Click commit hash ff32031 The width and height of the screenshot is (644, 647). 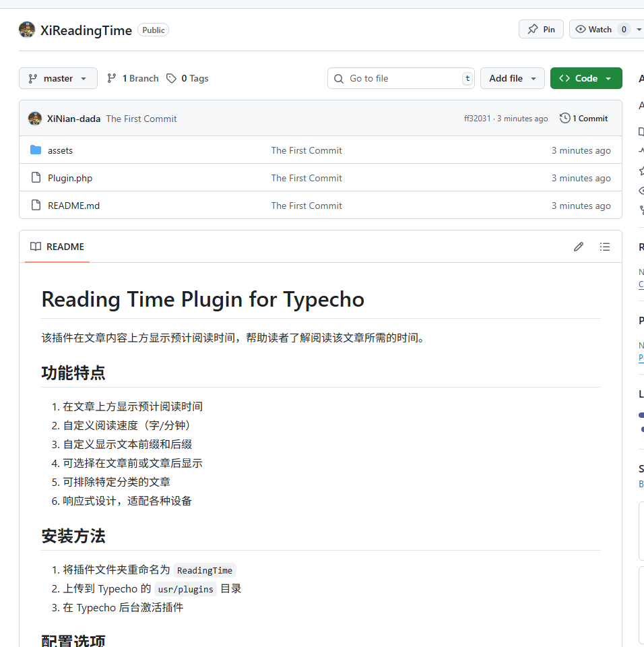click(x=477, y=119)
